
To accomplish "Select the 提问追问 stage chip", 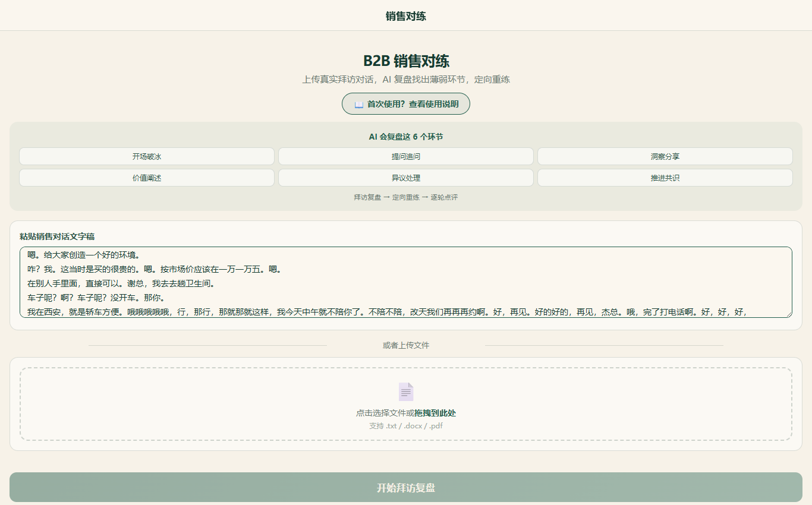I will [x=406, y=156].
